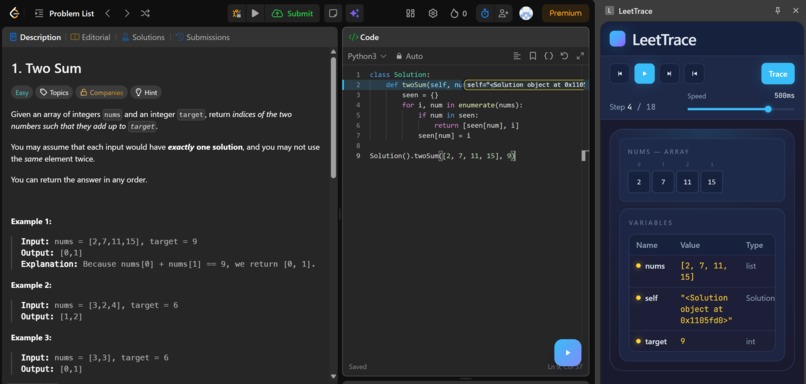Expand the Topics tag

[x=54, y=93]
